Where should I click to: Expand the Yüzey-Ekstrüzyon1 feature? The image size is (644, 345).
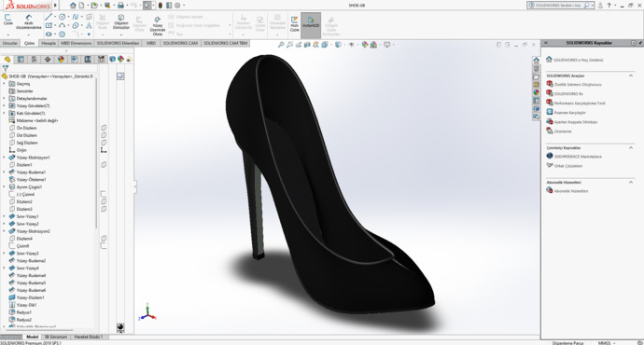(x=4, y=158)
